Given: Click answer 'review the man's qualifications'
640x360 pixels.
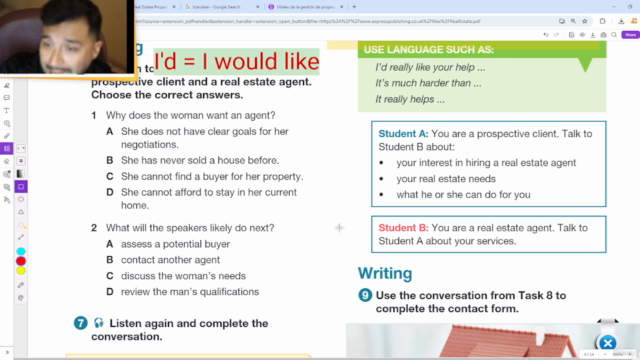Looking at the screenshot, I should coord(190,292).
